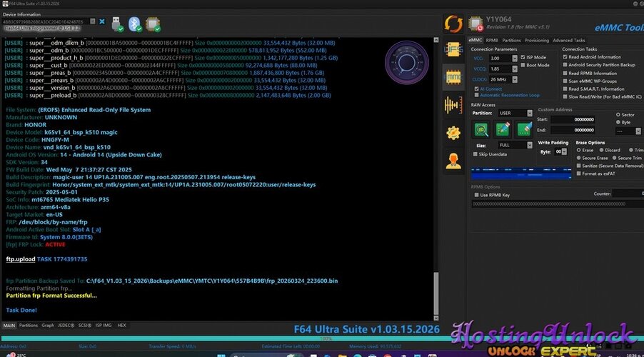The height and width of the screenshot is (357, 644).
Task: Select the Discard erase option
Action: 602,150
